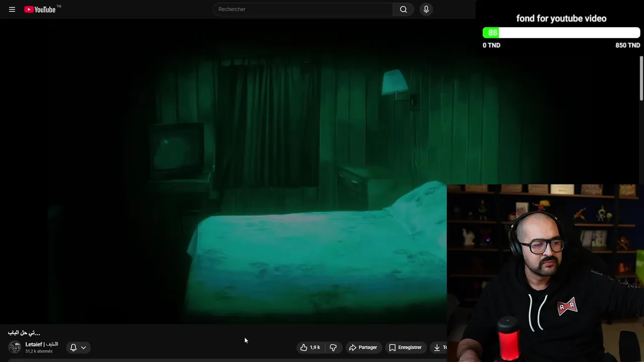Screen dimensions: 644x362
Task: Like the video with thumbs up
Action: [310, 347]
